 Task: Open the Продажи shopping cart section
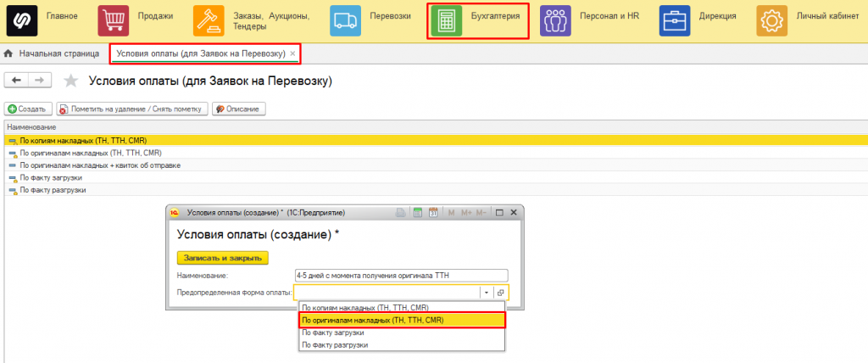pyautogui.click(x=113, y=20)
